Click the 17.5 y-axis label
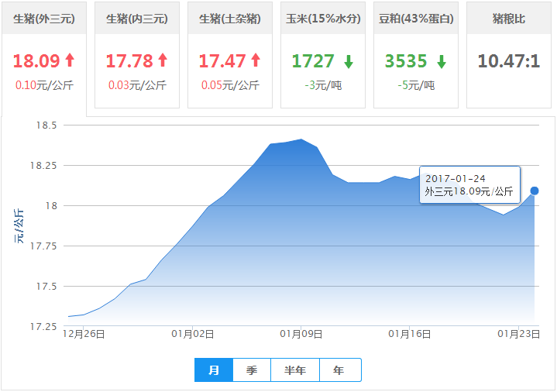The width and height of the screenshot is (557, 392). pyautogui.click(x=46, y=286)
